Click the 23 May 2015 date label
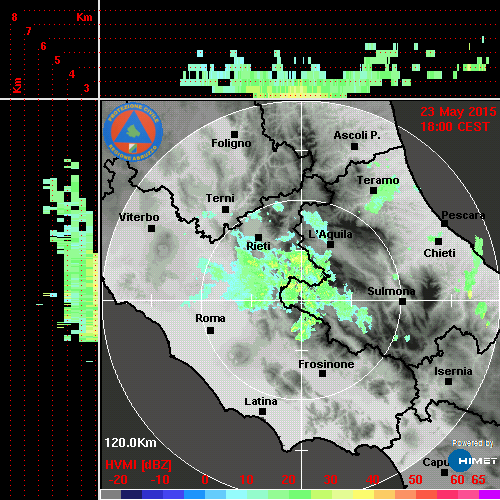Image resolution: width=500 pixels, height=500 pixels. tap(458, 112)
